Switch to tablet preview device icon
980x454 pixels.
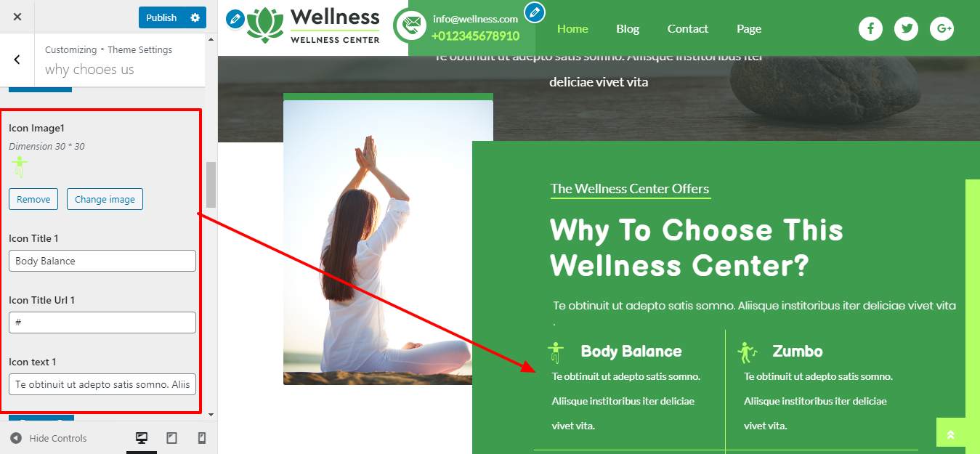171,438
